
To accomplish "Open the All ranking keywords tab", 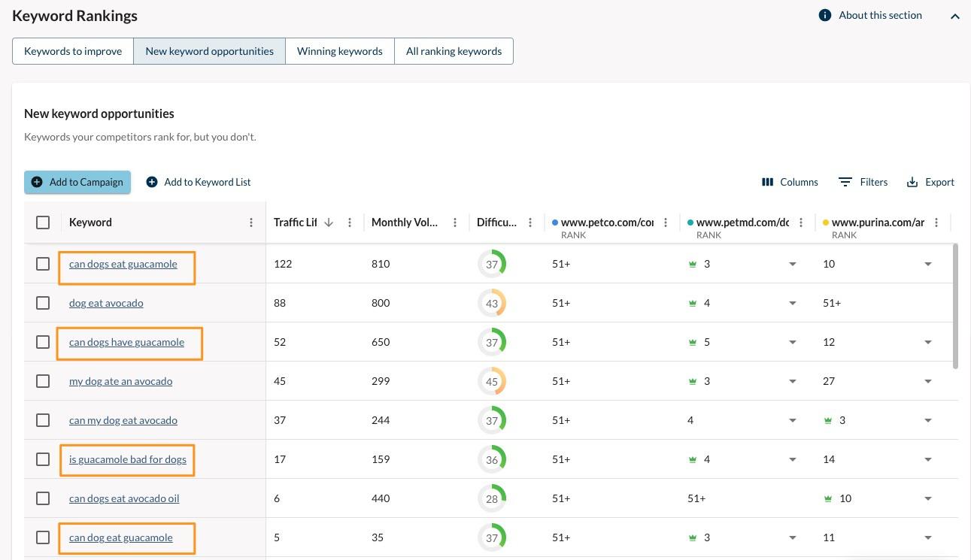I will [x=454, y=51].
